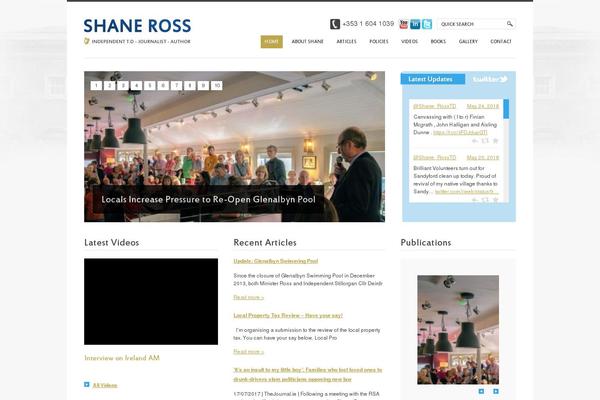Click the twitter feed scrollbar handle
Image resolution: width=600 pixels, height=400 pixels.
point(506,109)
